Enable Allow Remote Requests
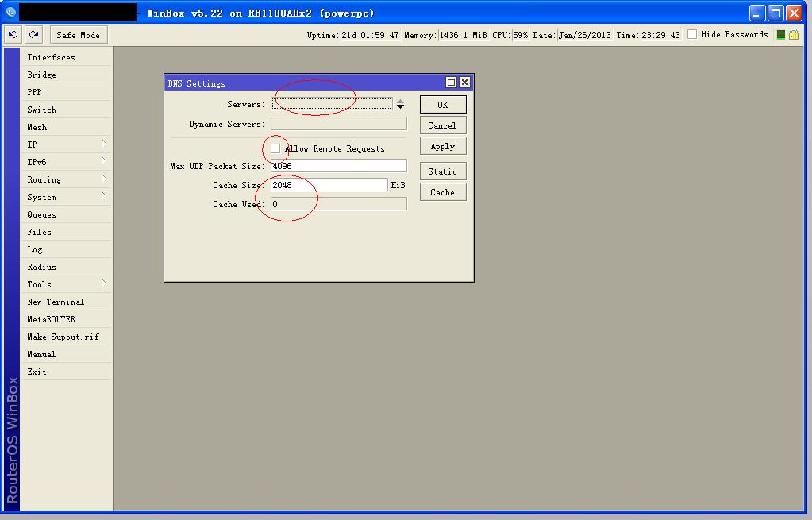This screenshot has height=520, width=812. tap(276, 148)
